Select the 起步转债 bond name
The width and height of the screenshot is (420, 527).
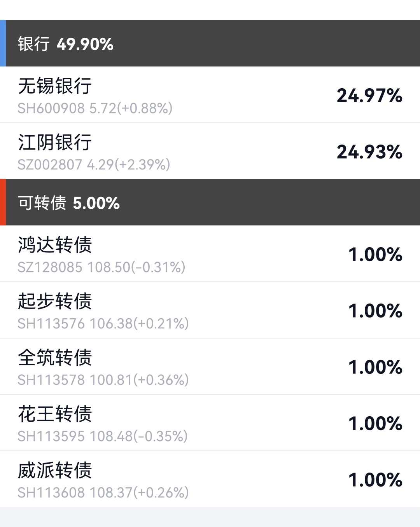(x=55, y=301)
